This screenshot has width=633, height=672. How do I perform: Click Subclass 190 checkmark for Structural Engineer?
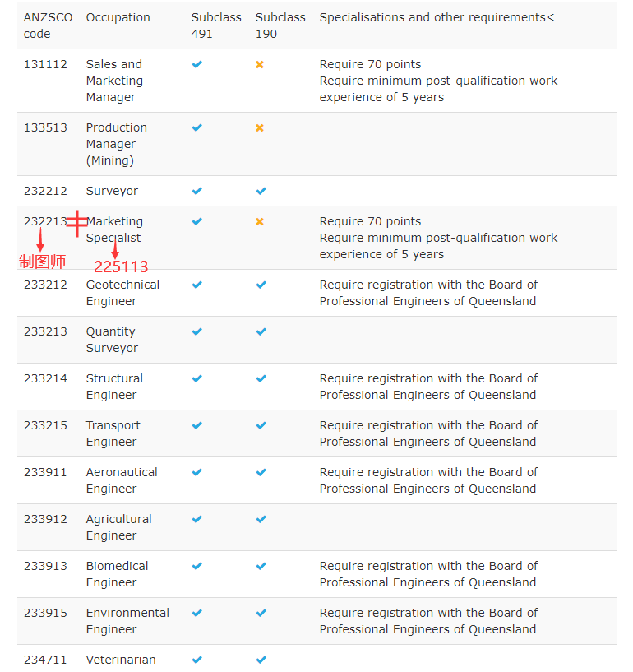click(x=261, y=378)
